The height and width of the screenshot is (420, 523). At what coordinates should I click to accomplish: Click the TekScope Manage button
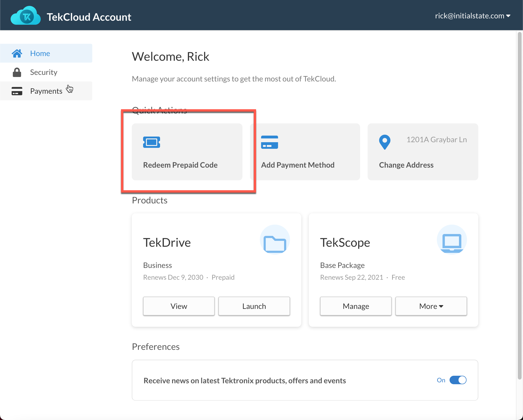tap(355, 306)
